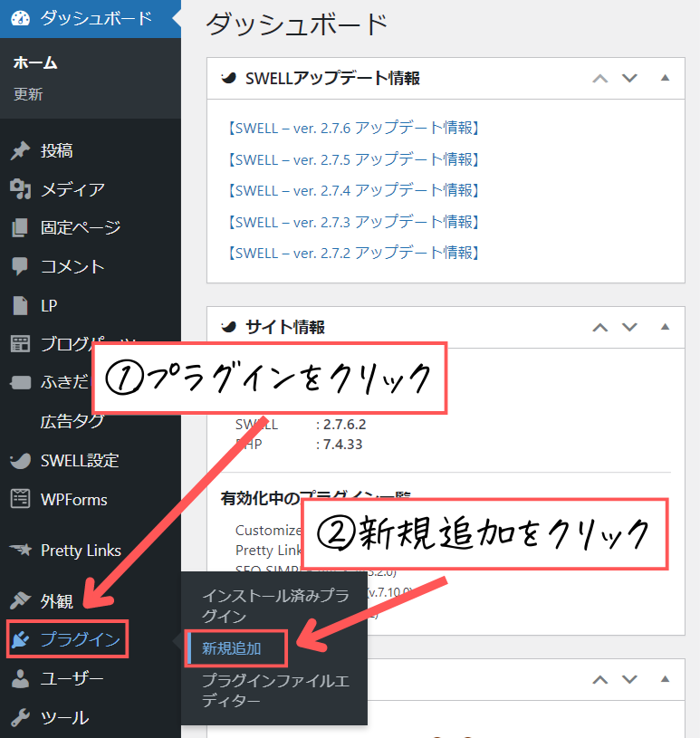700x738 pixels.
Task: Select ホーム submenu item
Action: click(35, 62)
